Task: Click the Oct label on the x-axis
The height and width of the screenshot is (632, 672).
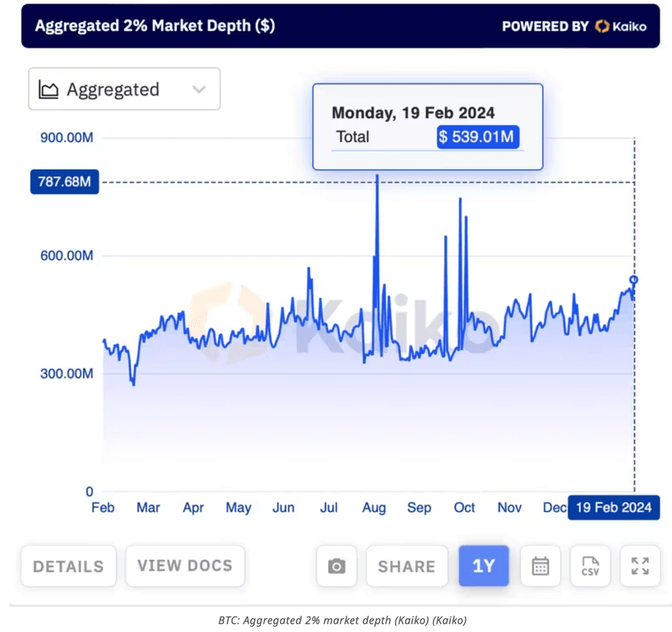Action: click(x=464, y=508)
